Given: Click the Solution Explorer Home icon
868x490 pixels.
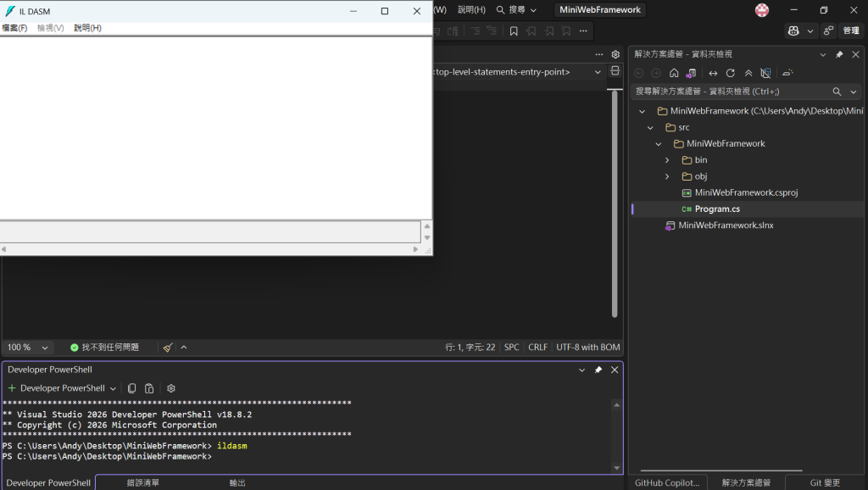Looking at the screenshot, I should [674, 73].
